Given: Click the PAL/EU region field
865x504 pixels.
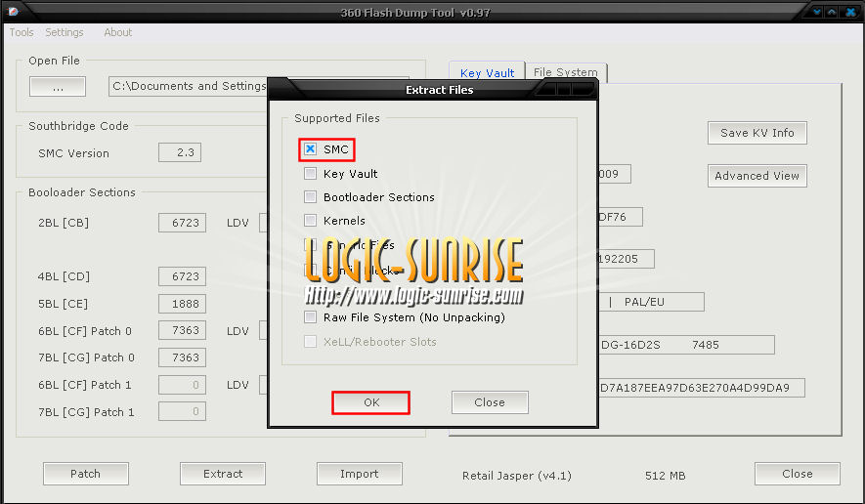Looking at the screenshot, I should click(652, 302).
